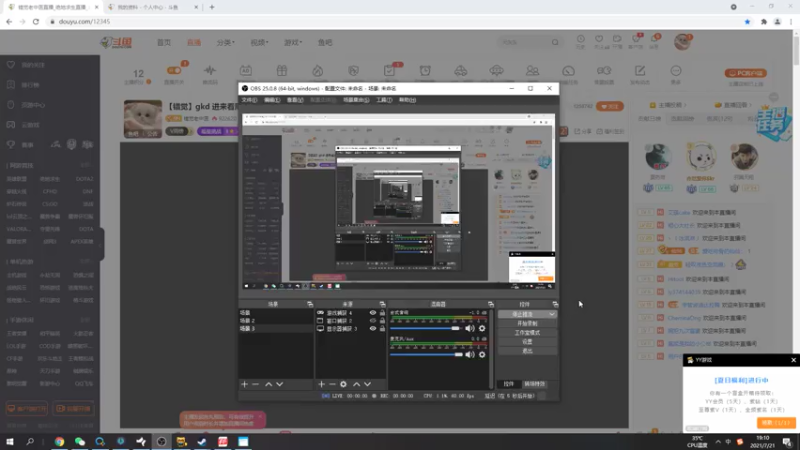Mute desktop audio in OBS mixer
The height and width of the screenshot is (450, 800).
pyautogui.click(x=470, y=329)
